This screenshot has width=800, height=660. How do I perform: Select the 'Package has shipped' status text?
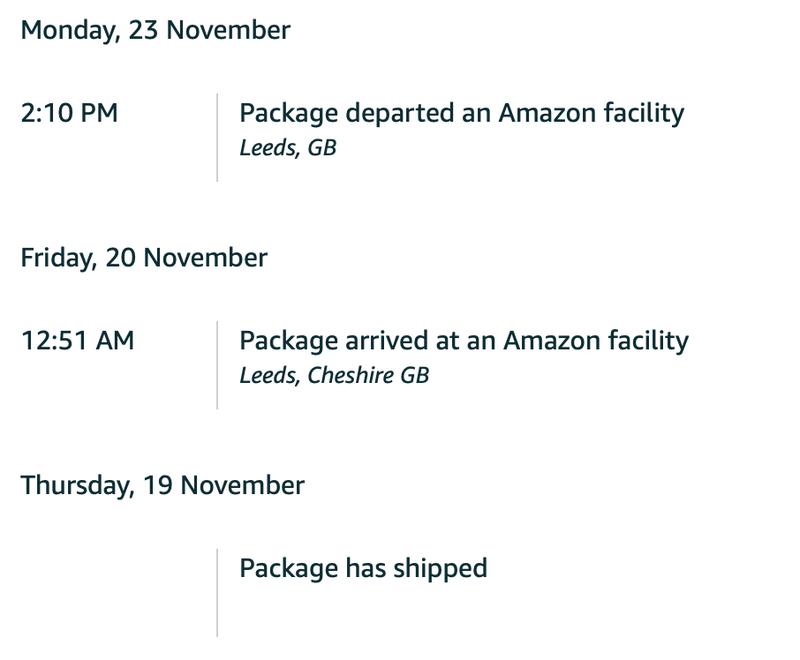[x=363, y=569]
